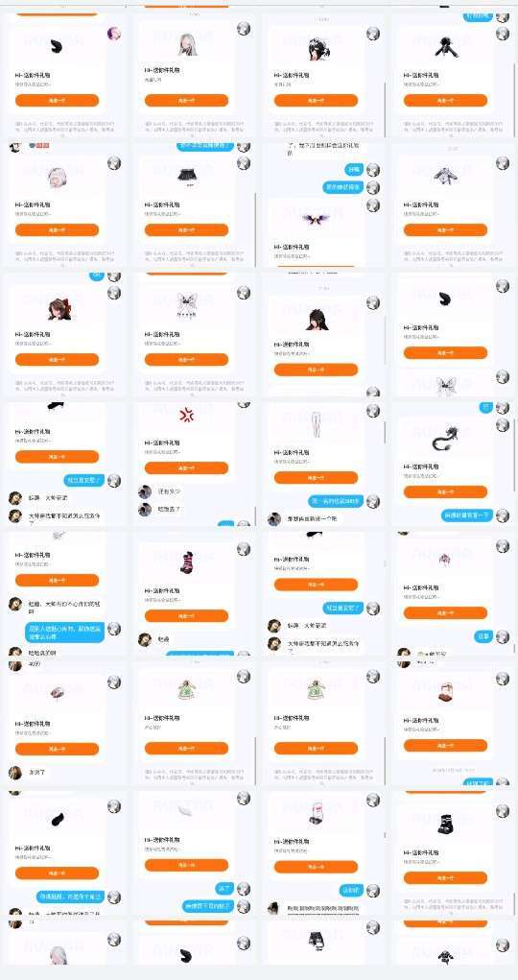Open the purple-haired user avatar
Screen dimensions: 518x980
(114, 34)
